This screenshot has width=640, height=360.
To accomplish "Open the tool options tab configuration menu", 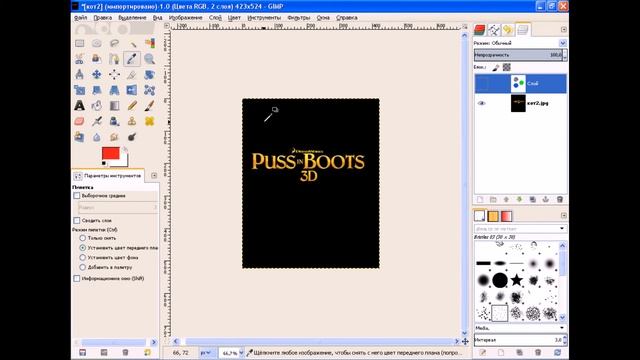I will pos(154,176).
